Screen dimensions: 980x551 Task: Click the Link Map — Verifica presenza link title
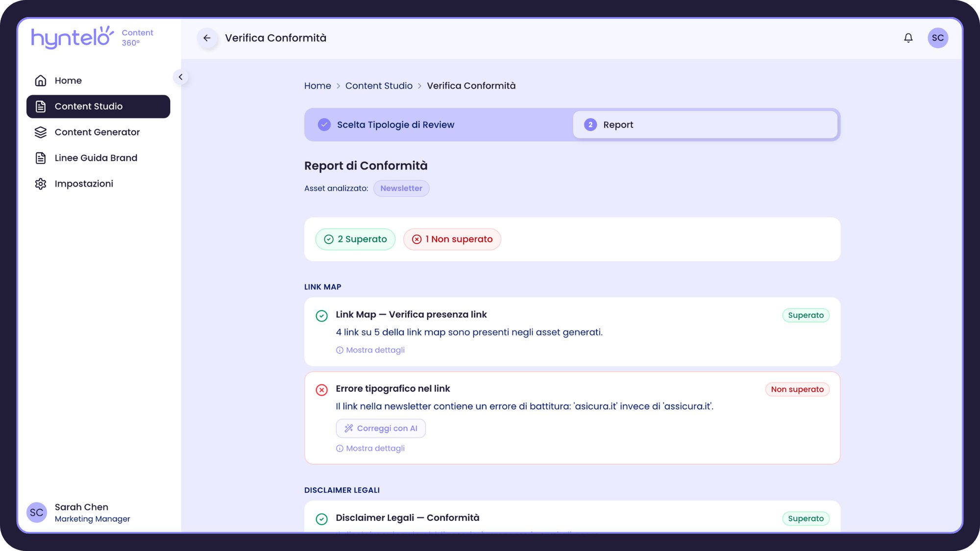click(411, 314)
